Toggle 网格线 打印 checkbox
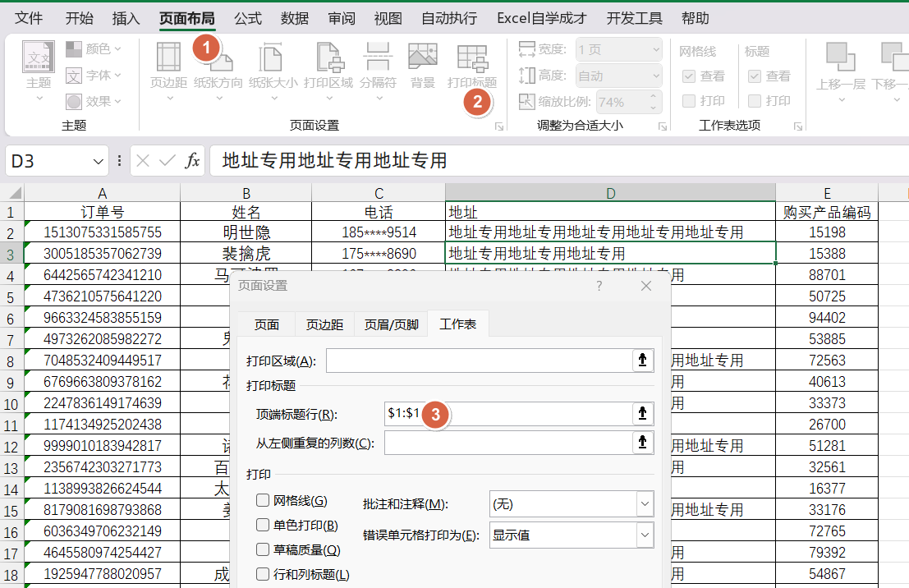The height and width of the screenshot is (588, 909). [689, 101]
